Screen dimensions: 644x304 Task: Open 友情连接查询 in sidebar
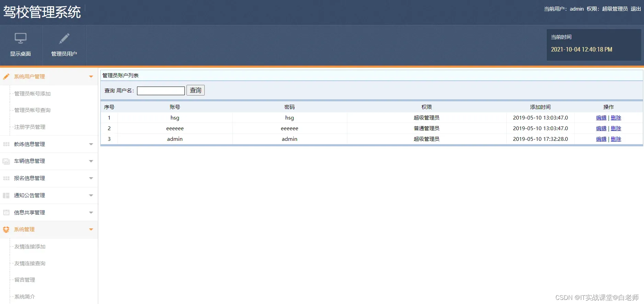click(30, 263)
